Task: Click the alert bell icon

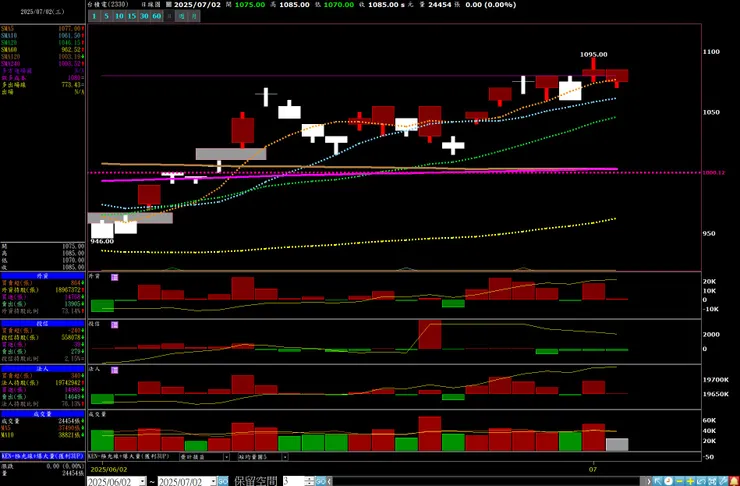Action: [734, 481]
